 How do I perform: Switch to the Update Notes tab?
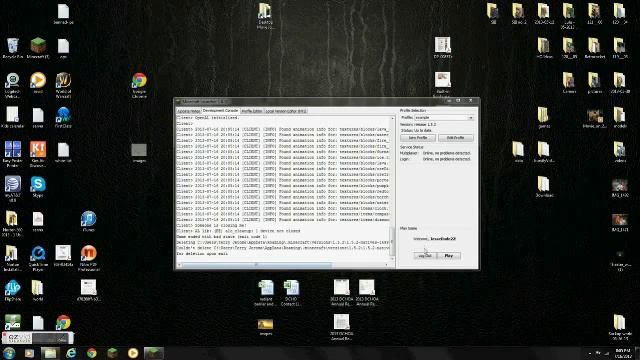189,111
